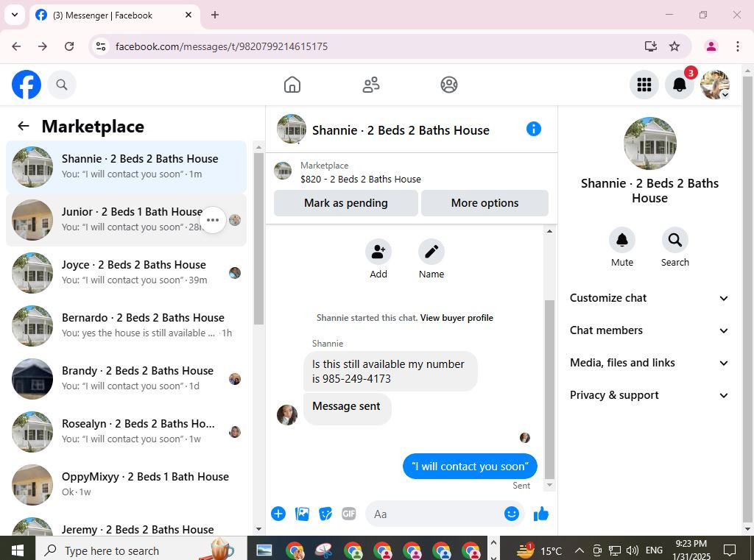
Task: Click the install app icon in address bar
Action: click(651, 46)
